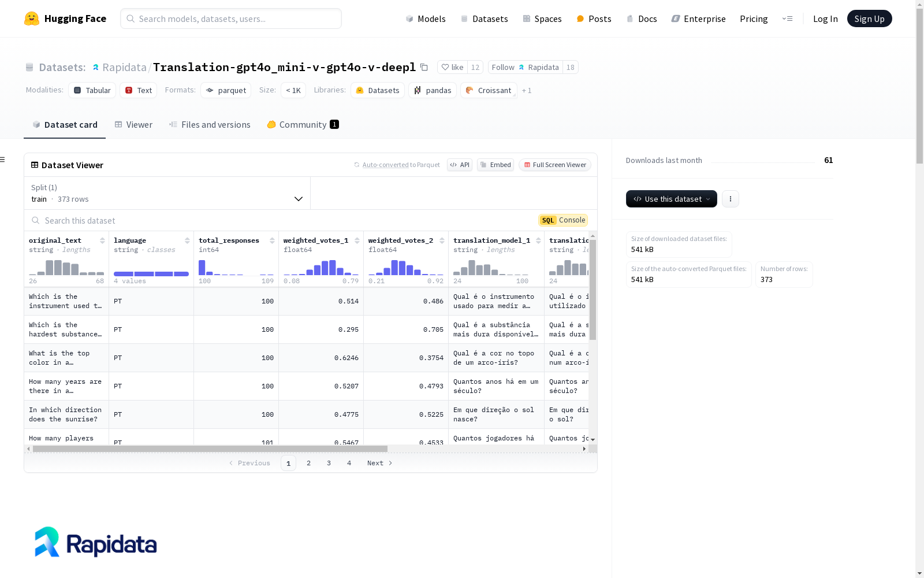924x578 pixels.
Task: Go to Spaces
Action: point(542,18)
